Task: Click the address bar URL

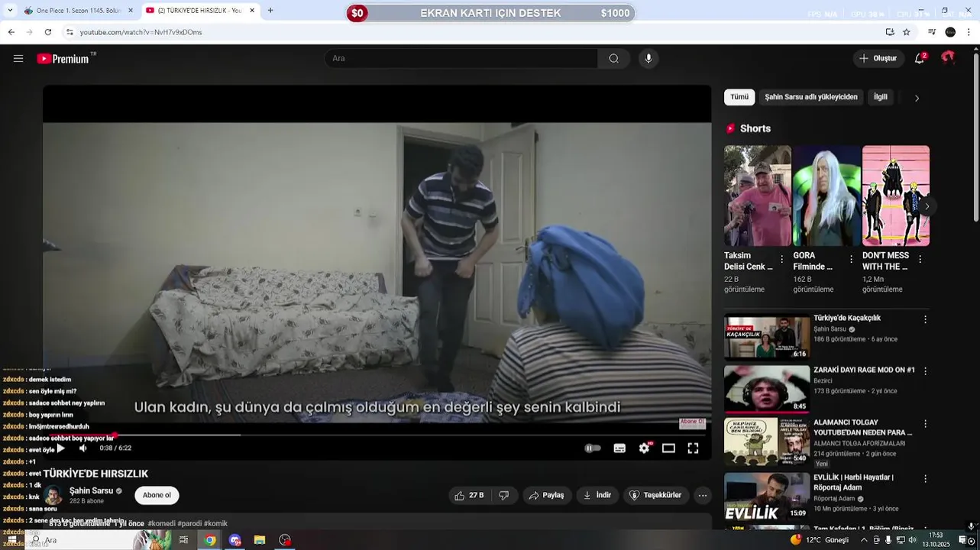Action: pyautogui.click(x=141, y=32)
